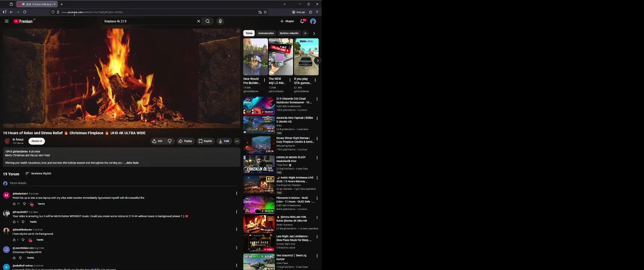Image resolution: width=644 pixels, height=270 pixels.
Task: Open the account avatar menu in YouTube header
Action: coord(313,21)
